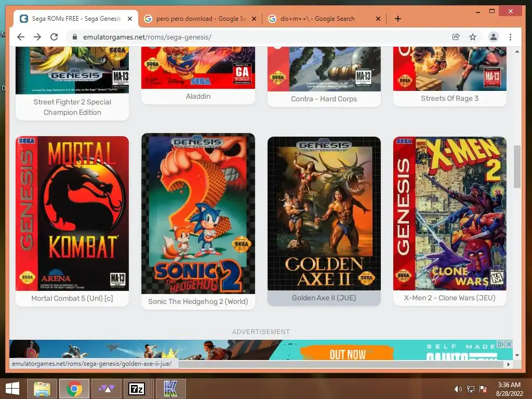The image size is (532, 399).
Task: Switch to dis+m++\ Google Search tab
Action: coord(324,19)
